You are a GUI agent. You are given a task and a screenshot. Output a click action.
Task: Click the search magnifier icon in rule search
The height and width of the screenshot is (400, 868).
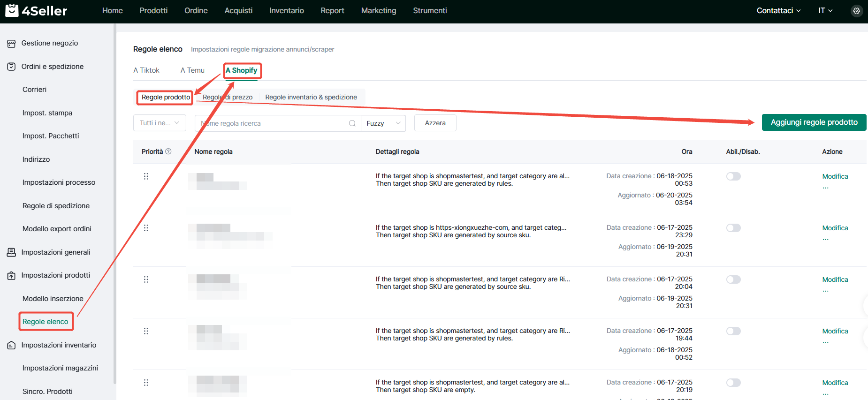(352, 123)
